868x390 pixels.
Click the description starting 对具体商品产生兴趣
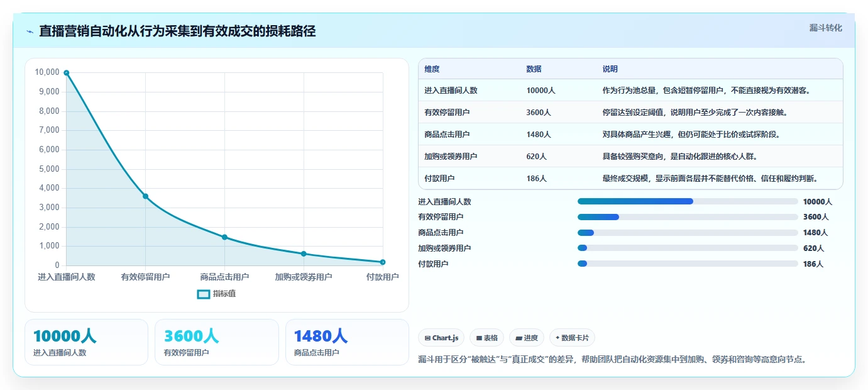click(x=691, y=135)
